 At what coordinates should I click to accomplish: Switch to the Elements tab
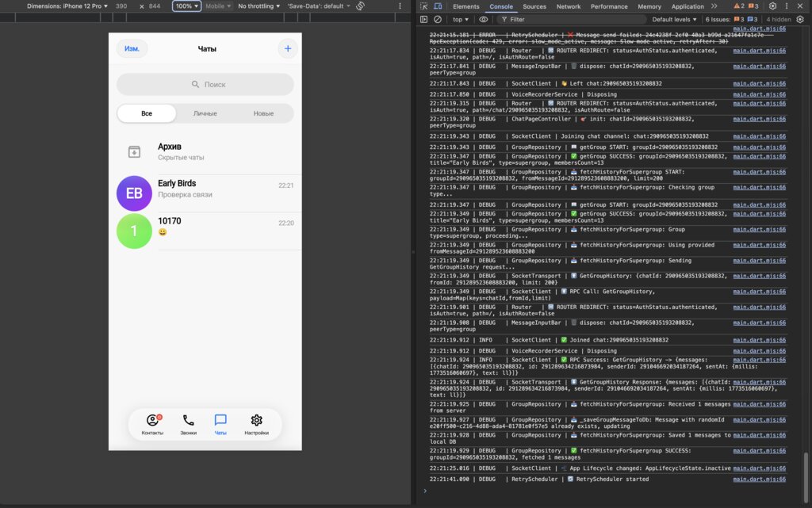[x=465, y=6]
